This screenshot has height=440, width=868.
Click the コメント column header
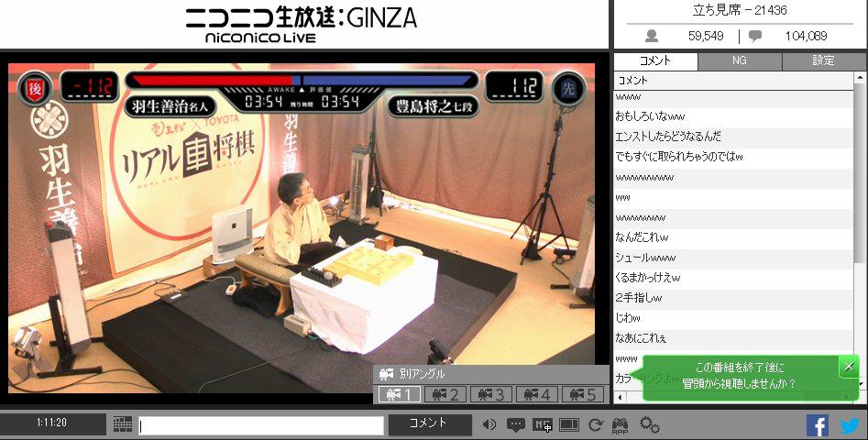click(x=734, y=81)
